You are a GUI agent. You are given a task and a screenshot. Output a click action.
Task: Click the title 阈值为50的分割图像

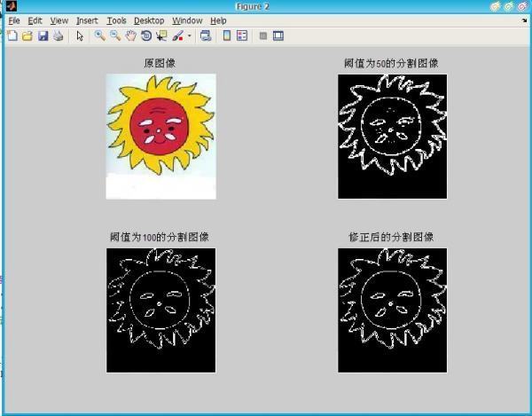(391, 63)
